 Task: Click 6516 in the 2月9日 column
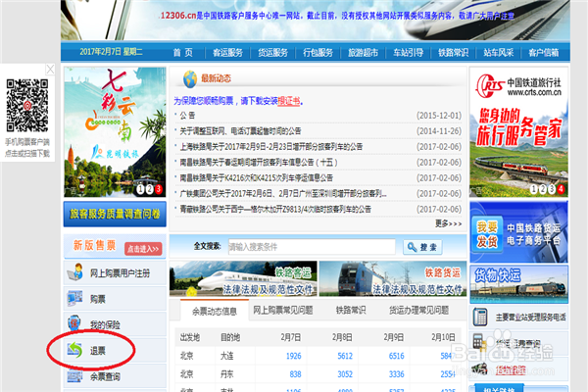[396, 356]
